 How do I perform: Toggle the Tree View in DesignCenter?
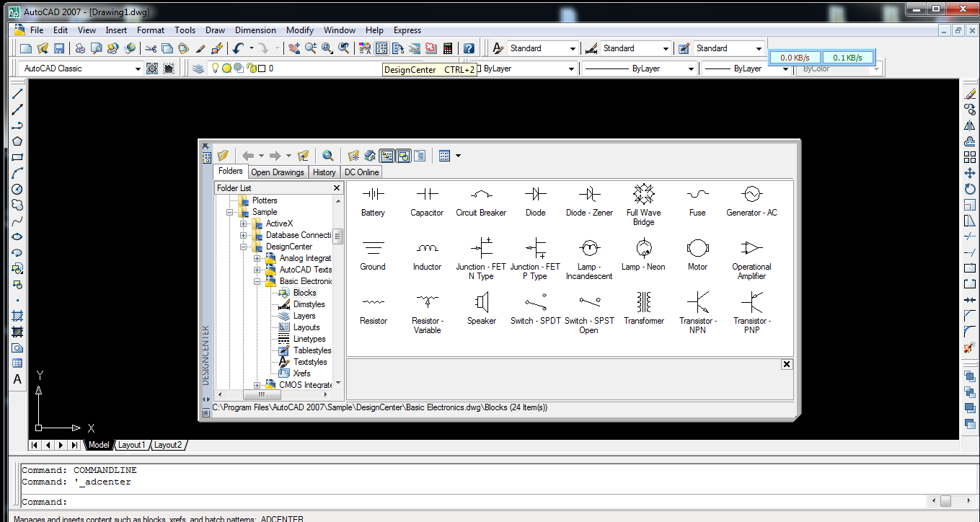[387, 155]
